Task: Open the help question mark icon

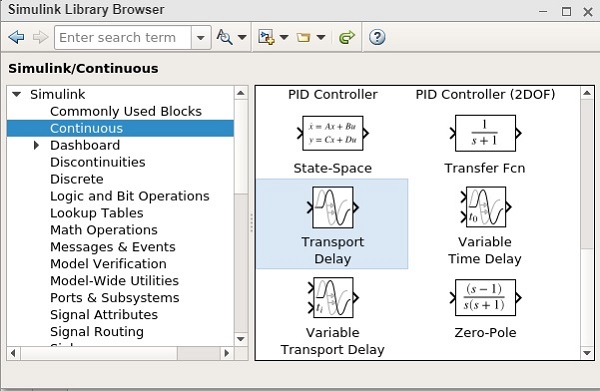Action: [x=377, y=37]
